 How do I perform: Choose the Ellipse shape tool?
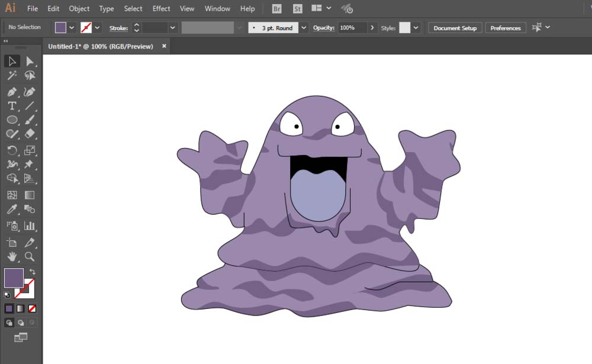pos(12,120)
